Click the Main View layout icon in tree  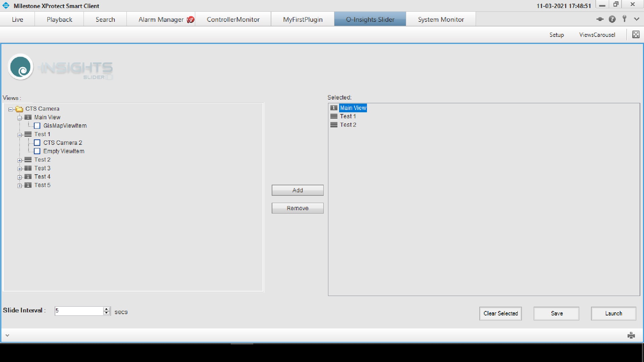(28, 117)
